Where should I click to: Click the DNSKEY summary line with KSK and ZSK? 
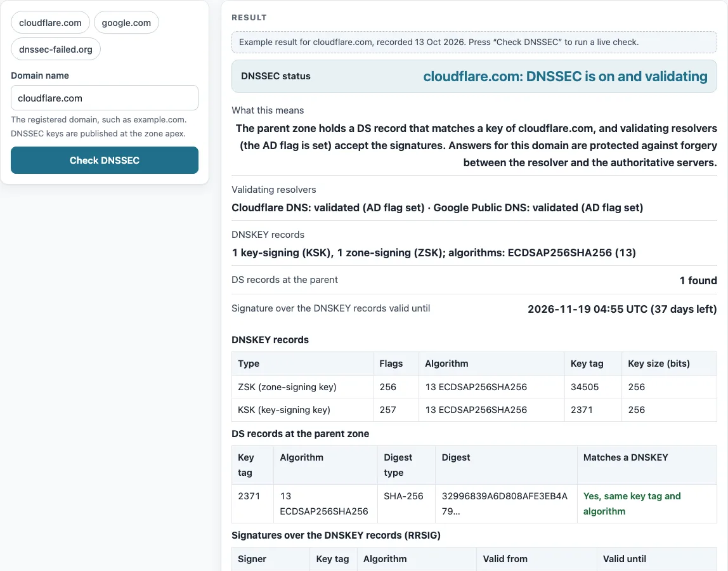click(434, 253)
